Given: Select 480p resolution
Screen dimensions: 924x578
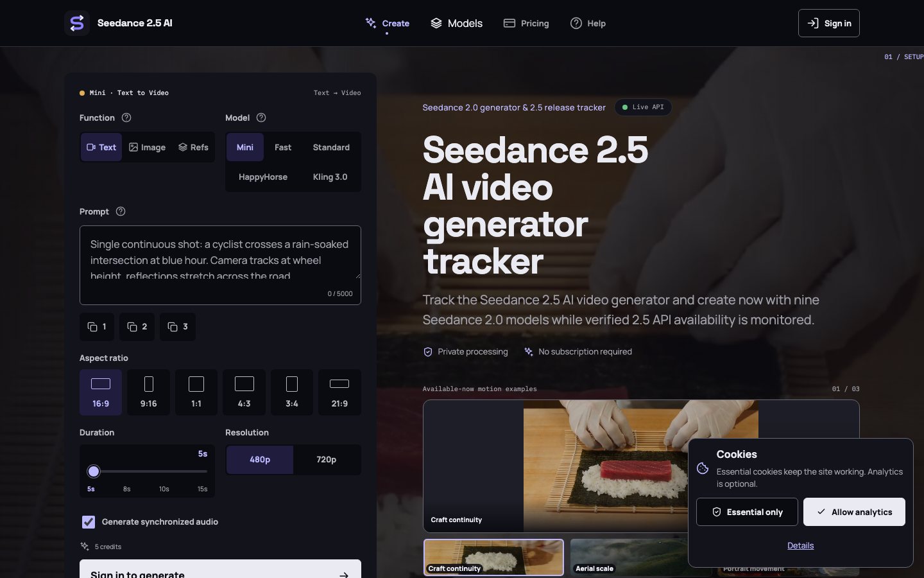Looking at the screenshot, I should tap(260, 459).
